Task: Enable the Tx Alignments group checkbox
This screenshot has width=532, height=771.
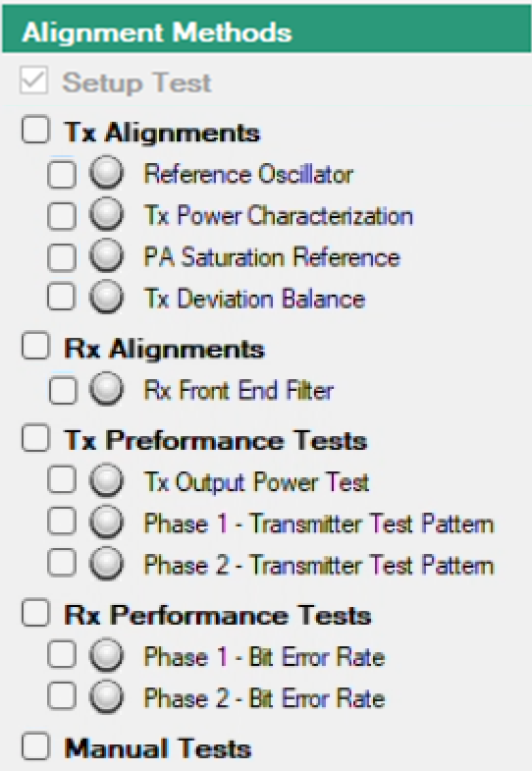Action: coord(36,131)
